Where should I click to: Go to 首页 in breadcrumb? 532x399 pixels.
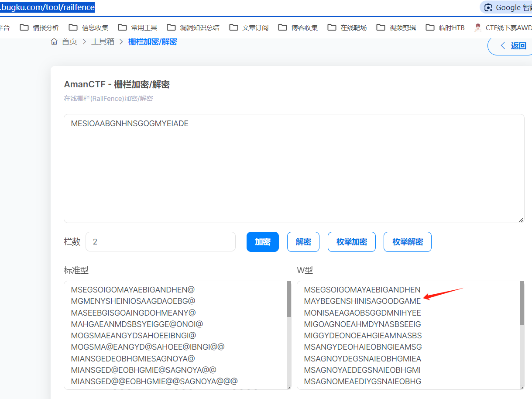pos(64,42)
